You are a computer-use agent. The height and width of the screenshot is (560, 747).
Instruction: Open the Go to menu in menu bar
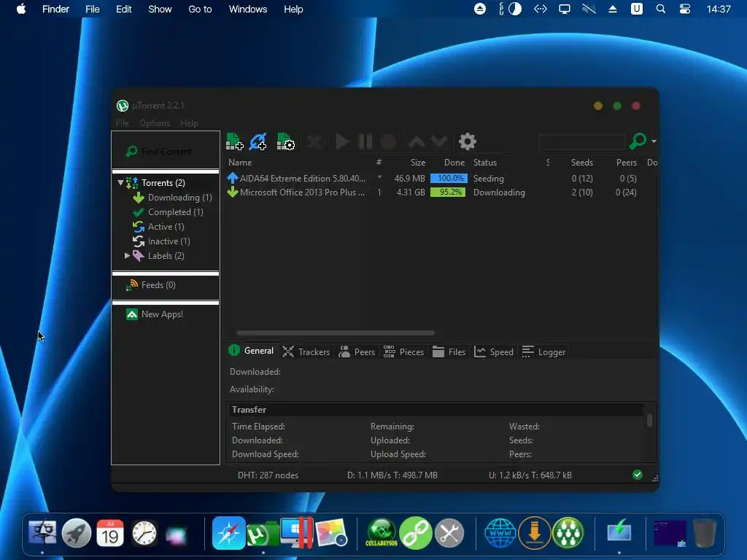pyautogui.click(x=200, y=9)
